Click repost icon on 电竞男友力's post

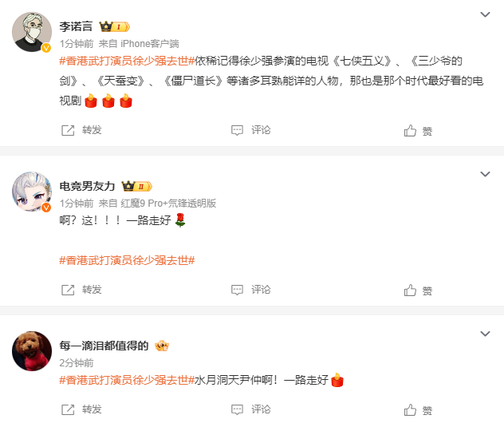point(68,290)
